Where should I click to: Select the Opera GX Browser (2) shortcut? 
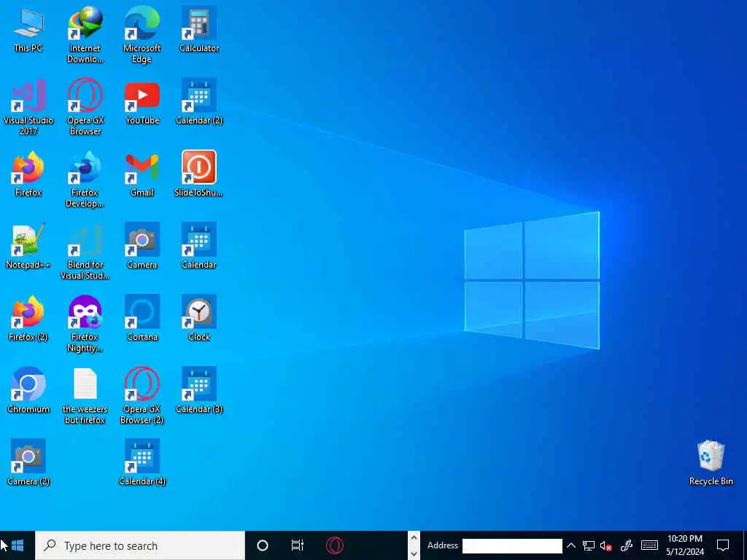point(142,396)
